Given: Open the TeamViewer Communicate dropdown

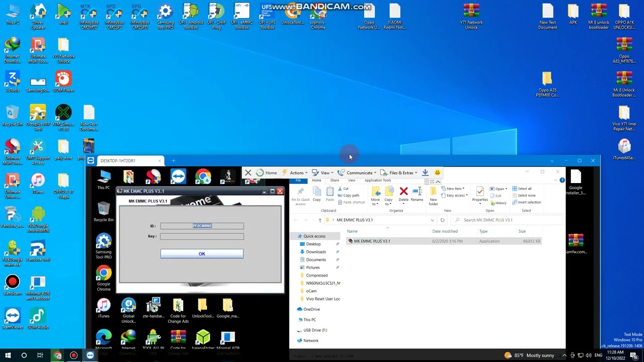Looking at the screenshot, I should (x=357, y=172).
